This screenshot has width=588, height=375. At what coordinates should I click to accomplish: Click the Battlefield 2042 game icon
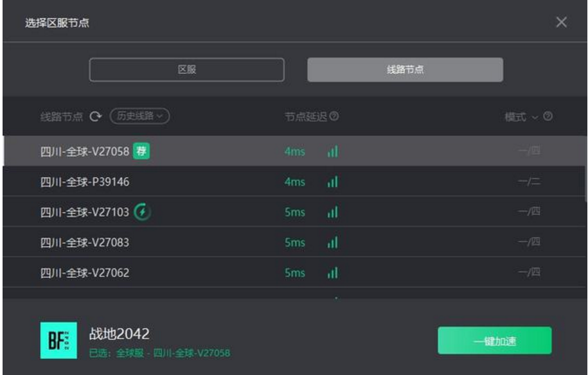tap(59, 340)
